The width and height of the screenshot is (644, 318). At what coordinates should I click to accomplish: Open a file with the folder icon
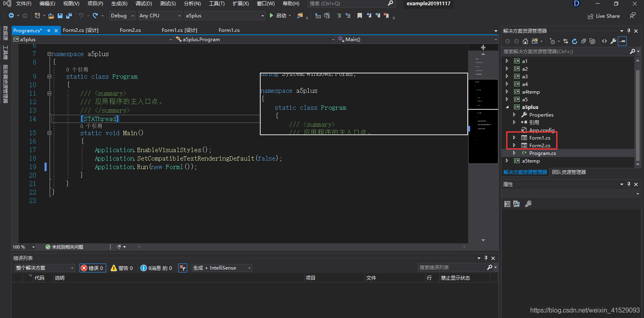tap(51, 16)
